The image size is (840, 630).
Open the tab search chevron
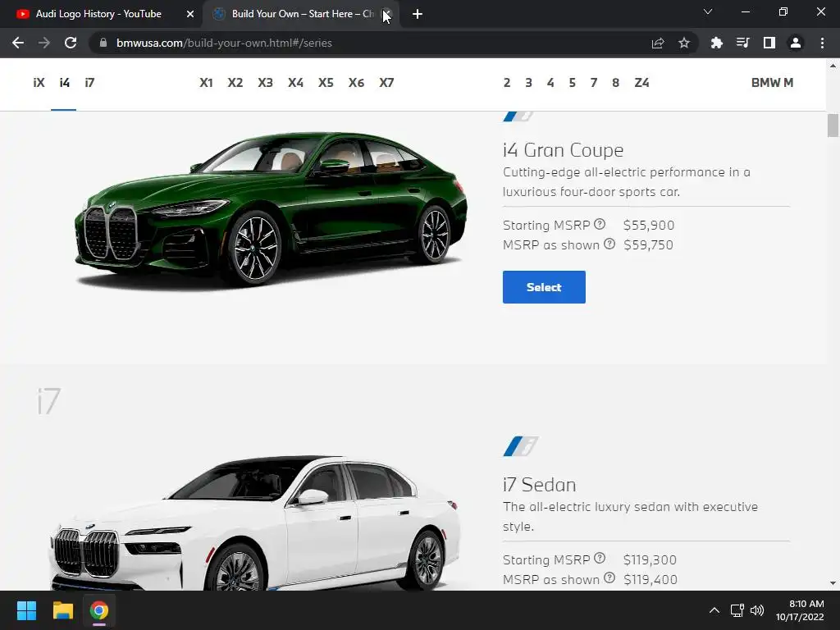(708, 11)
